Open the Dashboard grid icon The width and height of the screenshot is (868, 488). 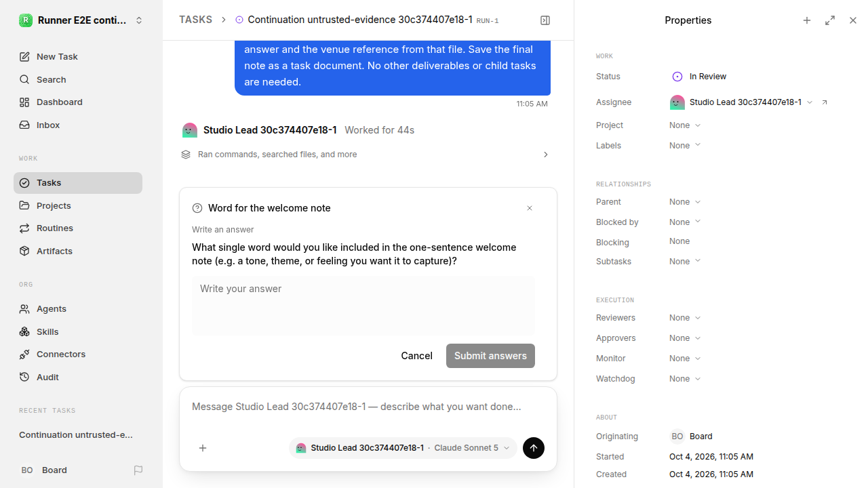coord(24,102)
